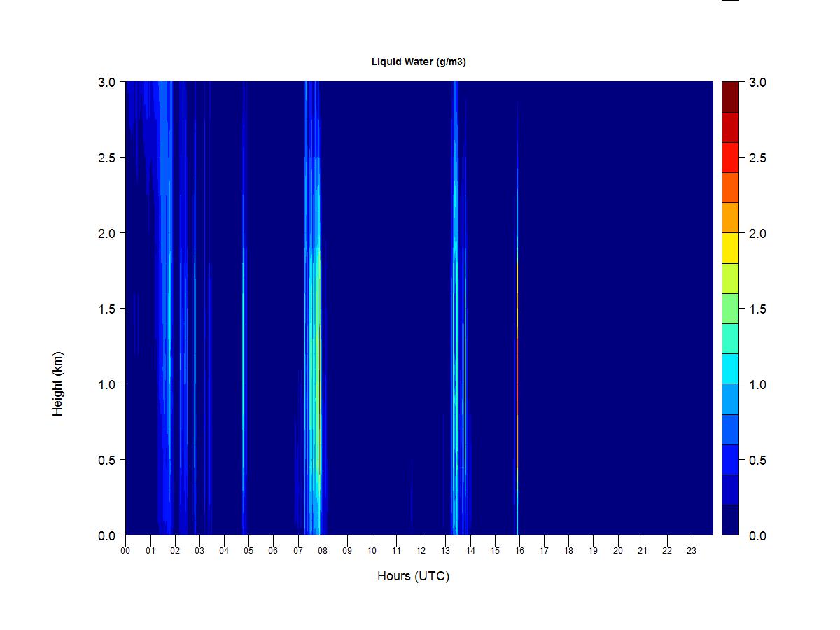Screen dimensions: 840x630
Task: Click the orange colorbar segment
Action: (x=730, y=218)
